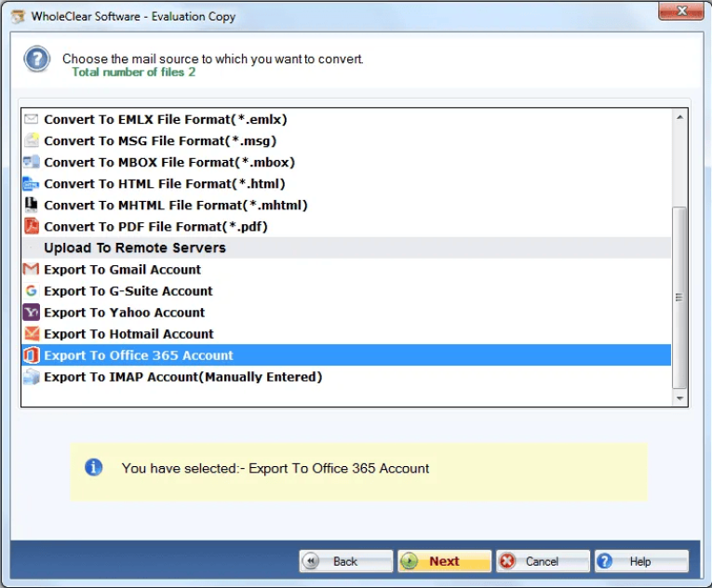Select Convert To MSG File Format
The width and height of the screenshot is (712, 588).
point(346,140)
